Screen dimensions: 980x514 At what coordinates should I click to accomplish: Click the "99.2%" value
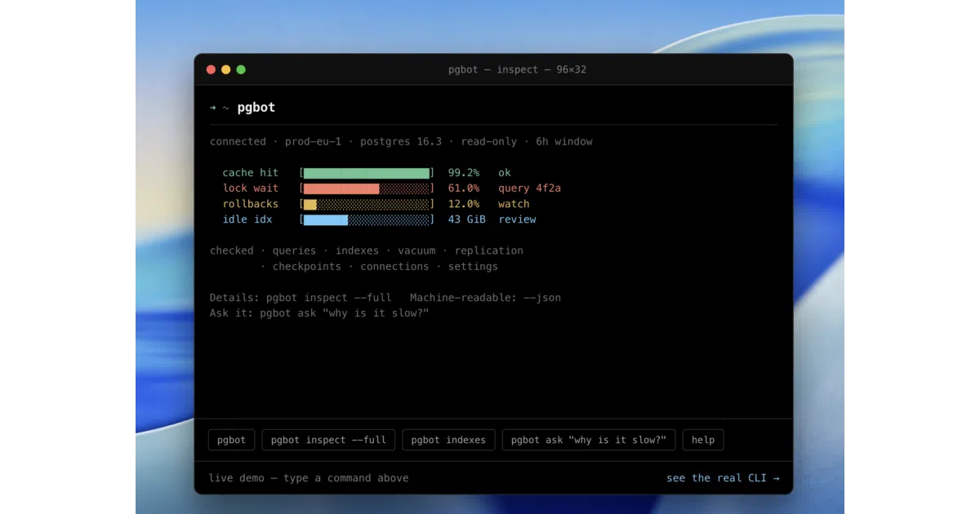click(464, 173)
